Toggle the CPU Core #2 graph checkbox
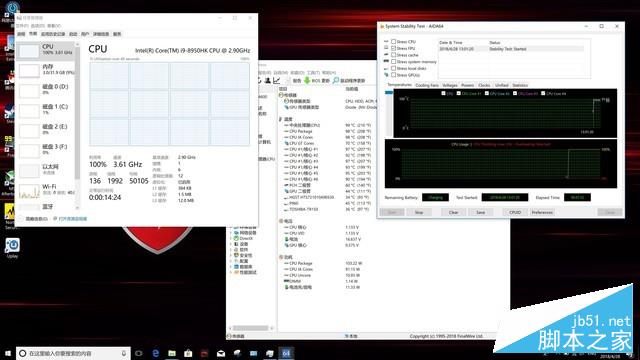640x360 pixels. coord(487,93)
